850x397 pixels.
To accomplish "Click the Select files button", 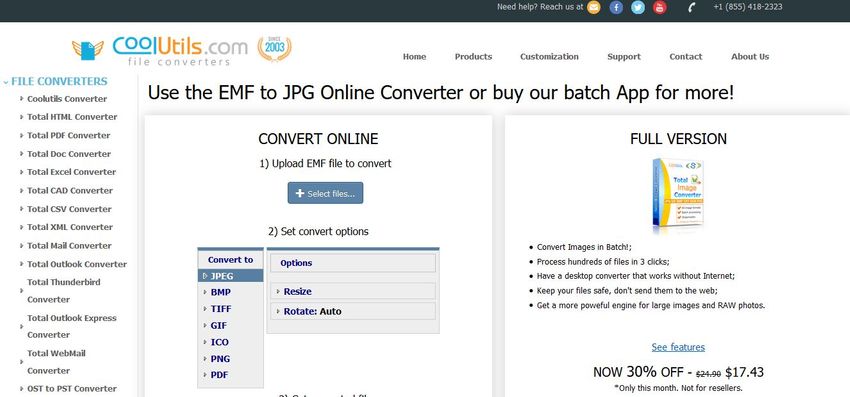I will click(325, 193).
